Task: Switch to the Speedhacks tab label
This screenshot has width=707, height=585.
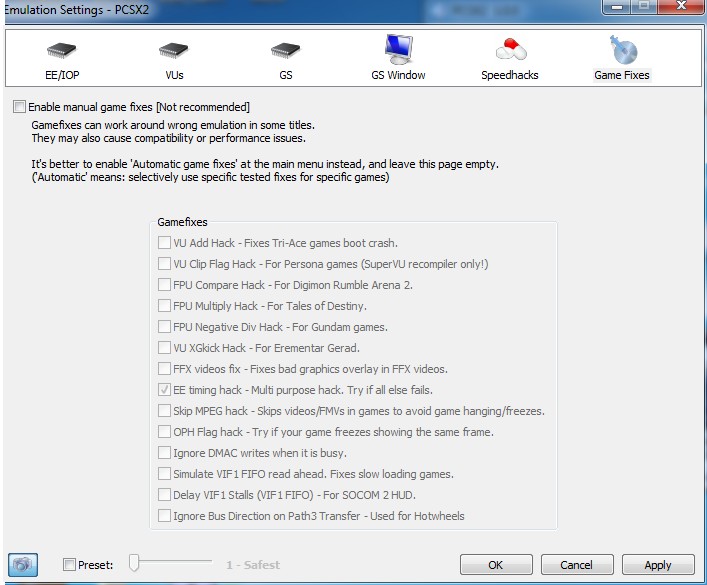Action: coord(510,75)
